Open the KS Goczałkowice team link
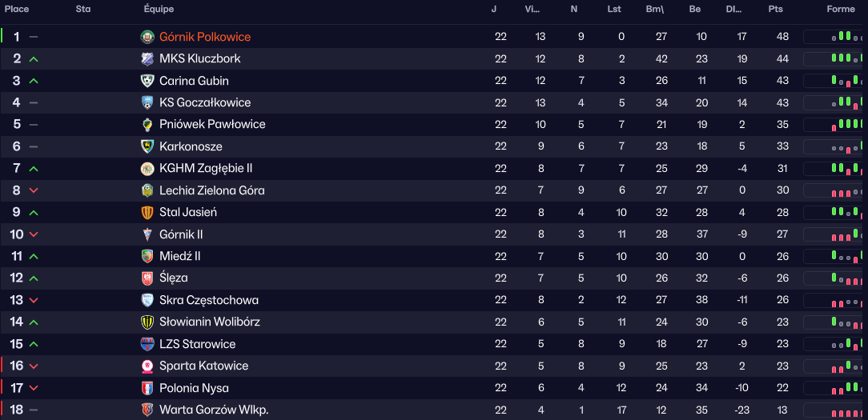 coord(205,102)
